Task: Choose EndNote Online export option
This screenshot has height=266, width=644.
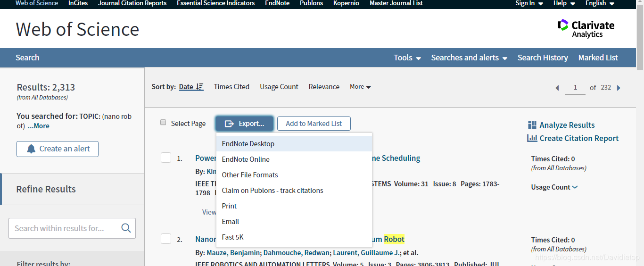Action: 294,159
